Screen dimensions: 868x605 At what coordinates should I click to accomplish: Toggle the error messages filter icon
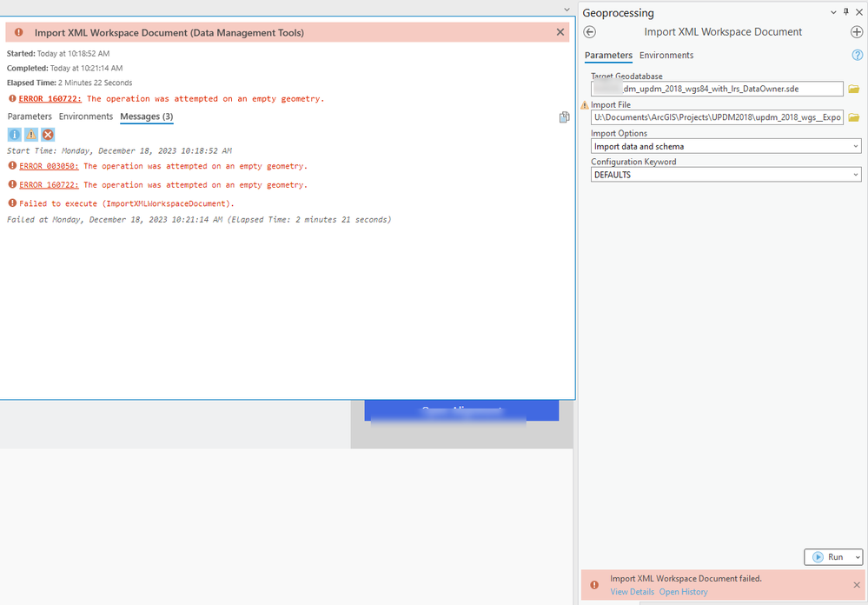tap(48, 135)
